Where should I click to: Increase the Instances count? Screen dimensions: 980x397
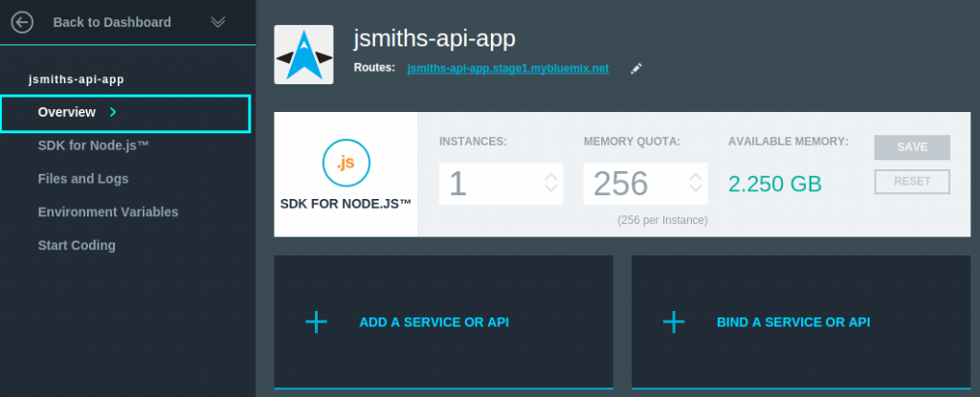coord(550,177)
